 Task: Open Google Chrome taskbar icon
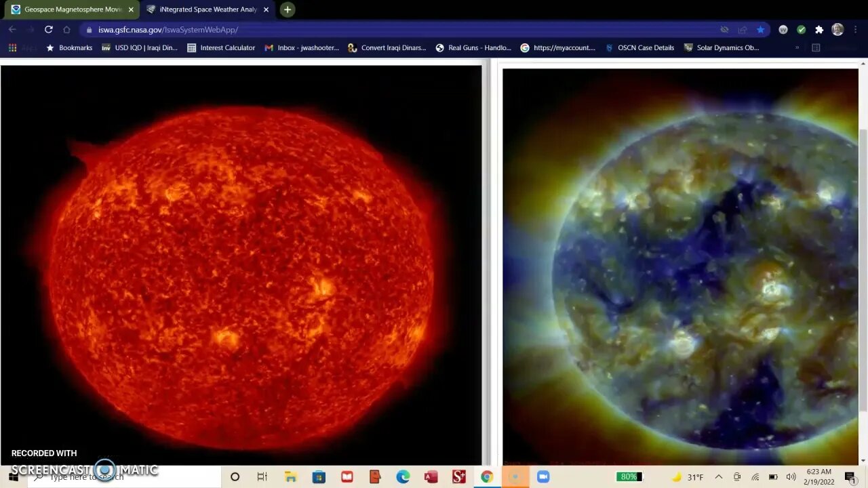[487, 477]
